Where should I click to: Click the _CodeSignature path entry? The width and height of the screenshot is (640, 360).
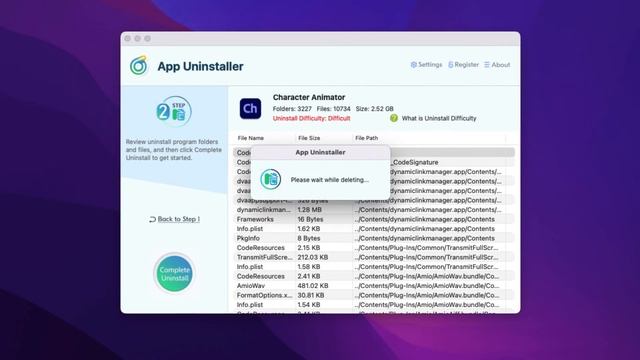tap(414, 162)
